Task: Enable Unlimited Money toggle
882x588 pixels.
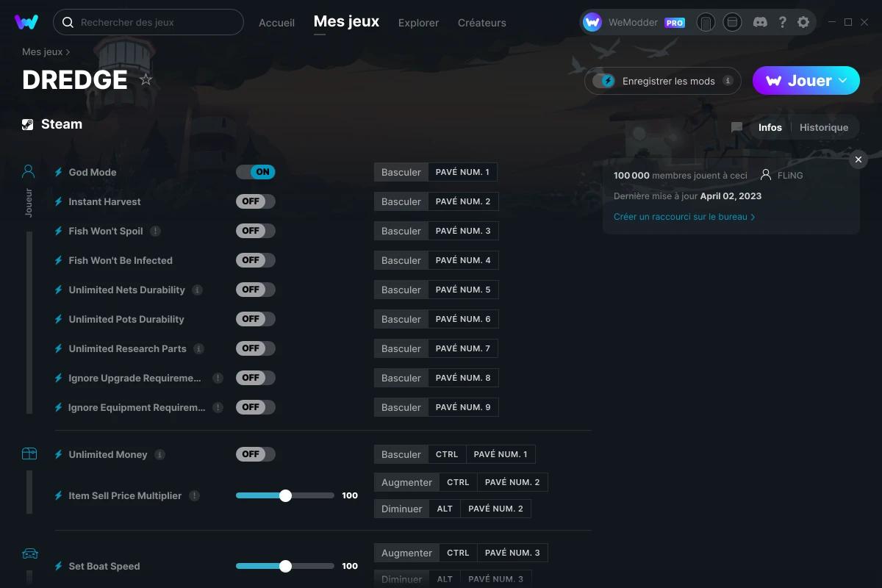Action: pyautogui.click(x=256, y=454)
